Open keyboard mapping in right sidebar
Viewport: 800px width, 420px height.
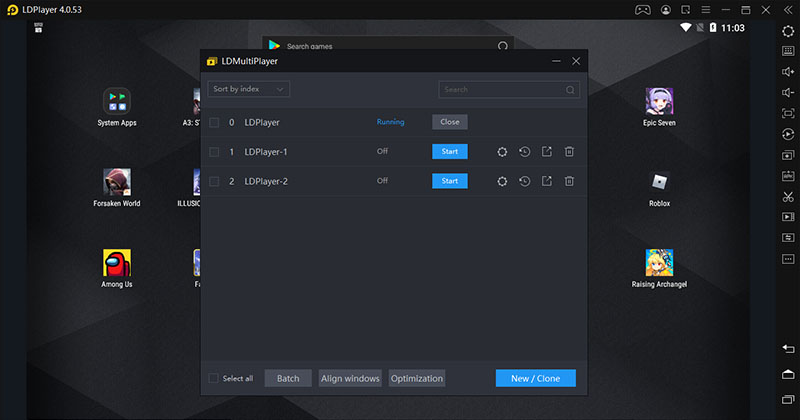coord(788,51)
